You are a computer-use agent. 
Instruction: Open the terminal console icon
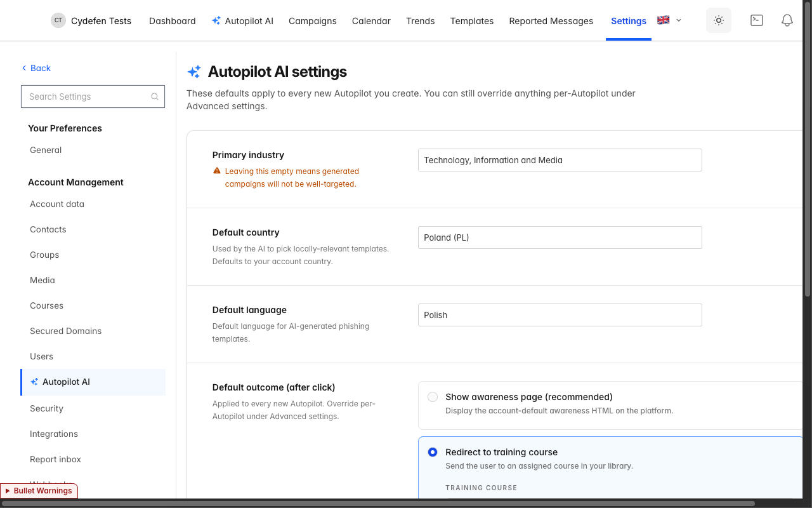click(756, 20)
